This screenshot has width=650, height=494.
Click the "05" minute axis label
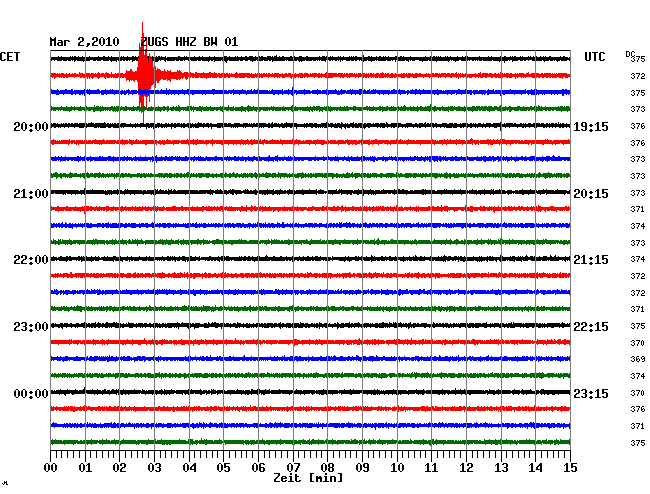(223, 467)
